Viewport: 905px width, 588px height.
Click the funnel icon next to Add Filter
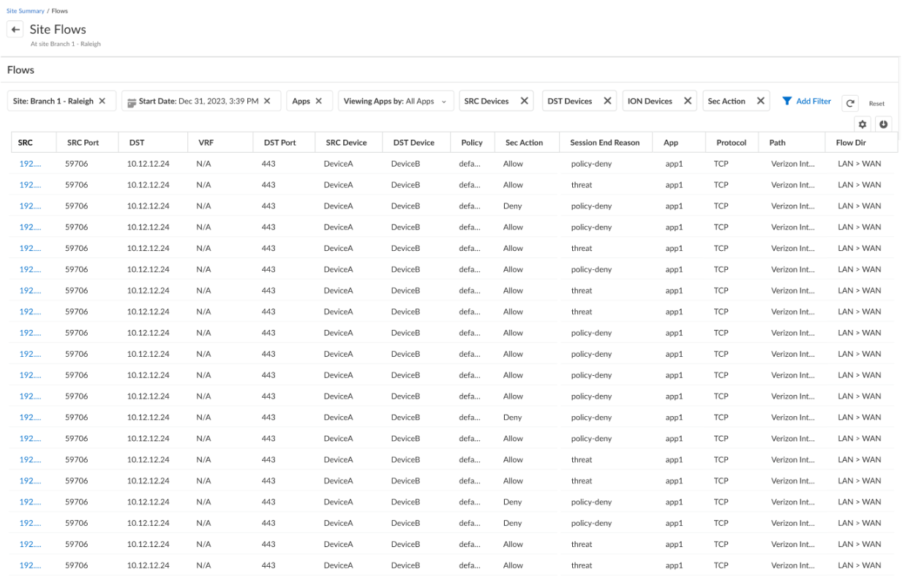pos(787,101)
